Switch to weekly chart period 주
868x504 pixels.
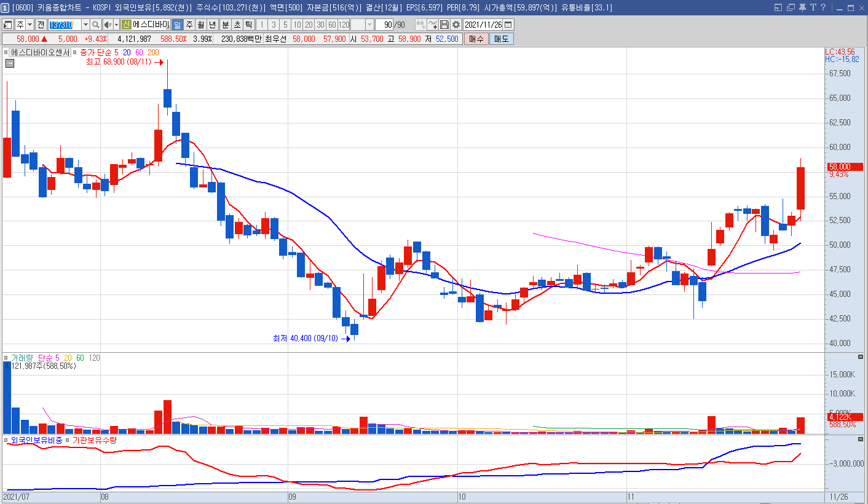[x=189, y=25]
